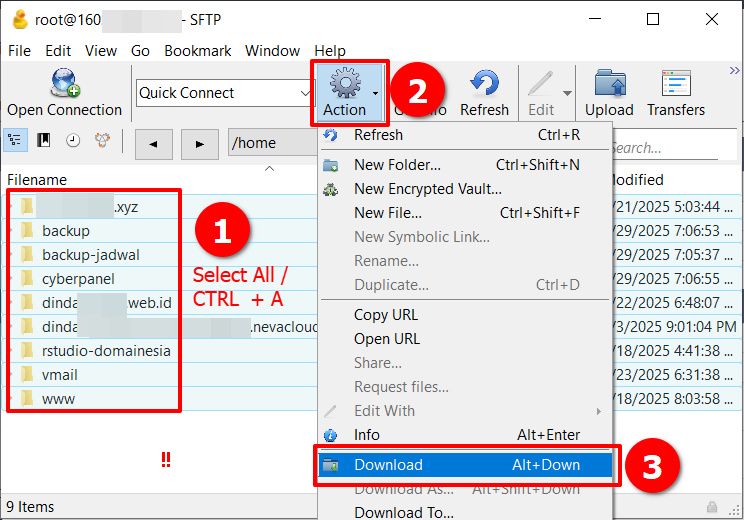Switch to the Bookmarks view icon
744x520 pixels.
point(44,142)
